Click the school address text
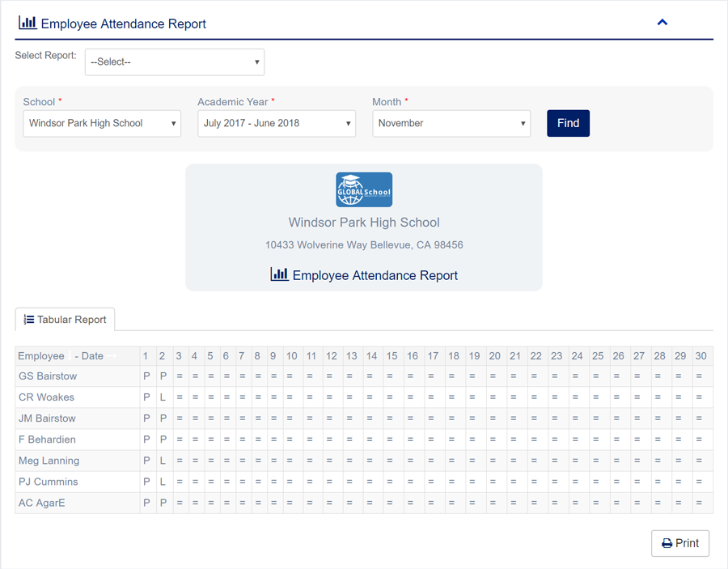 [364, 244]
